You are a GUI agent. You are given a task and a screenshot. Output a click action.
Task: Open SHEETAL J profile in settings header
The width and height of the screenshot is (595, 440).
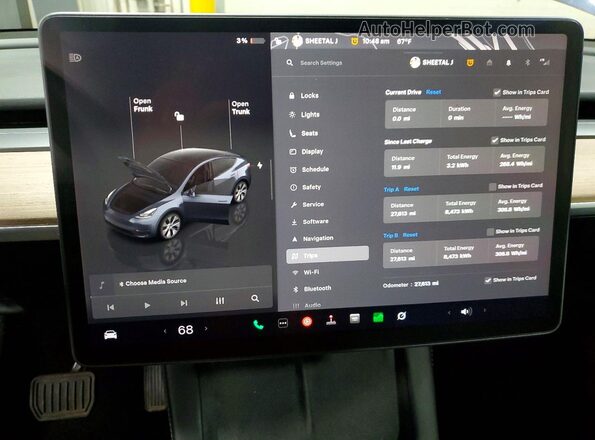click(431, 62)
